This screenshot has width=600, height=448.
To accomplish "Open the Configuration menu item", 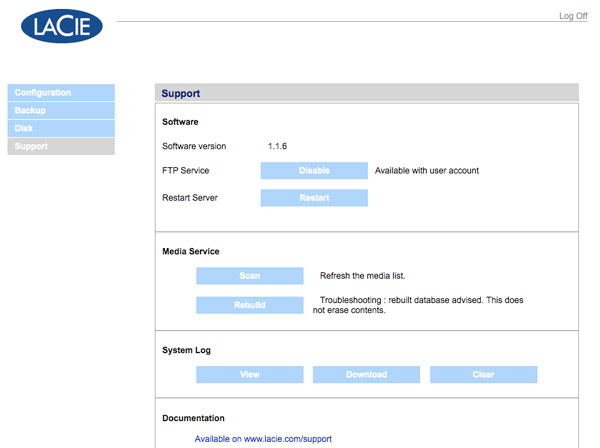I will pos(61,93).
